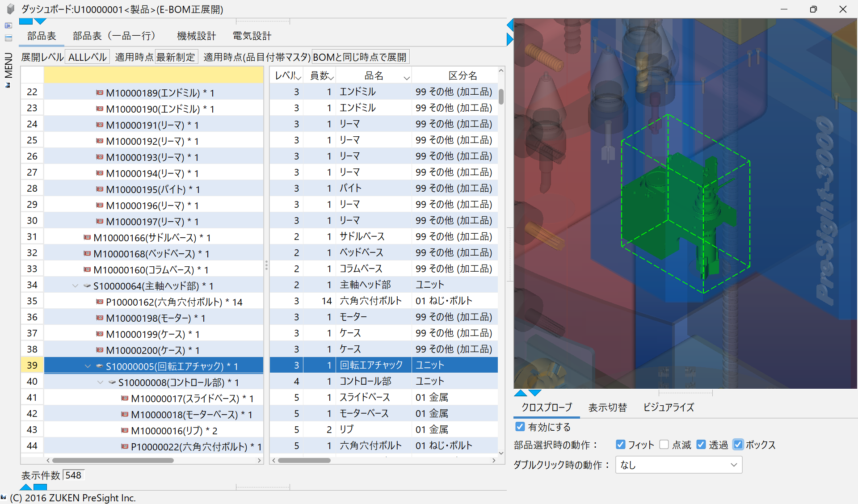The image size is (858, 504).
Task: Collapse the S10000064(主軸ヘッド部) tree node
Action: 75,286
